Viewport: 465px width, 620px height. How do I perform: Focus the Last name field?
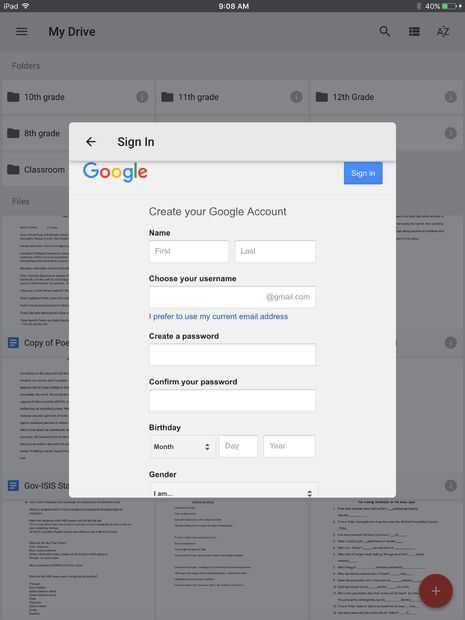click(275, 251)
